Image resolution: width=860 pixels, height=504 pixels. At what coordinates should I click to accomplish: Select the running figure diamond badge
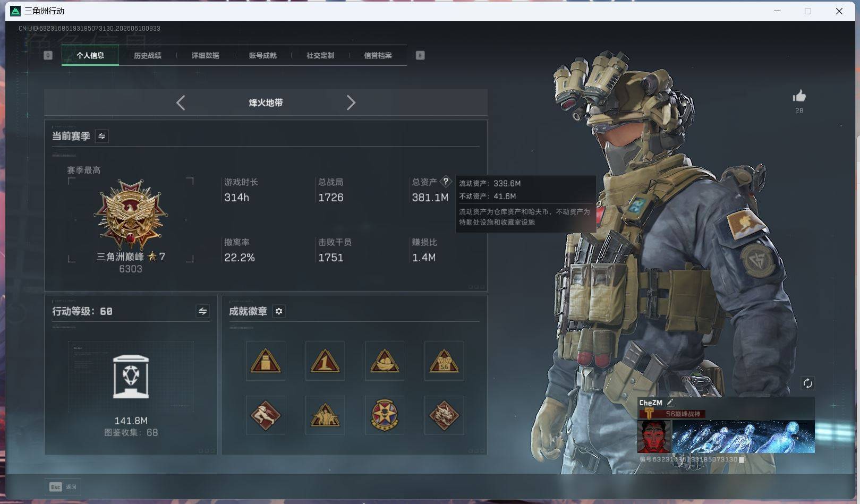click(266, 415)
